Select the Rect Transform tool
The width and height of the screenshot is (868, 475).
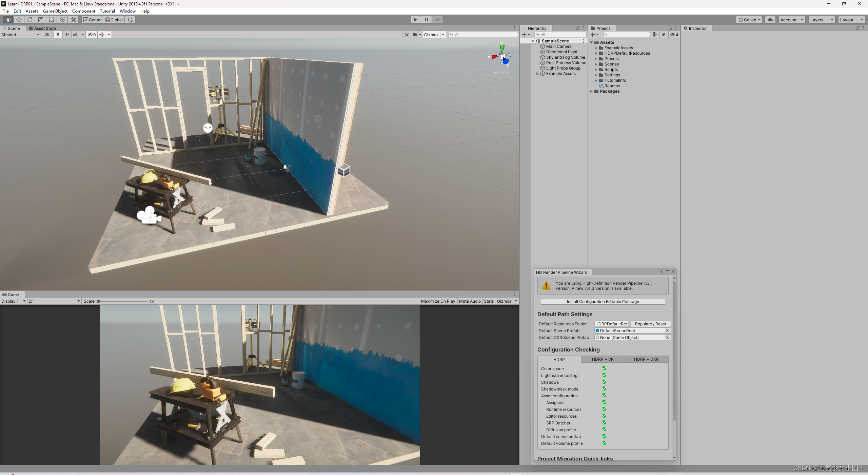[52, 20]
